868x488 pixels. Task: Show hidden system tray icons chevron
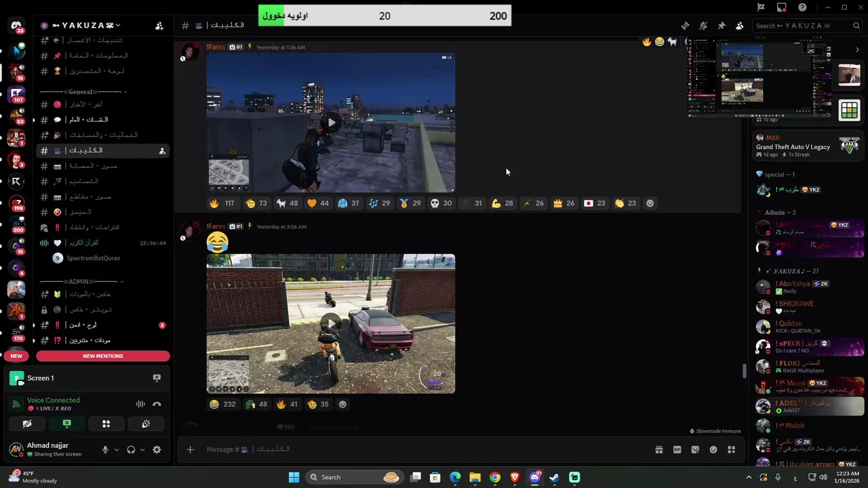749,477
